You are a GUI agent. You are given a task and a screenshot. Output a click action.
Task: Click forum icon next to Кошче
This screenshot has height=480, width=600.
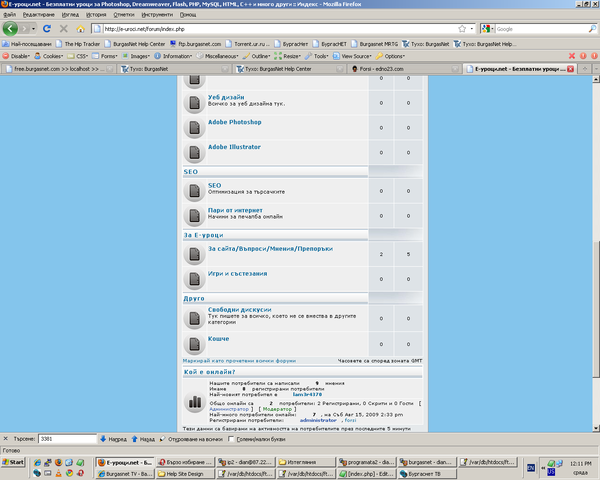click(x=194, y=344)
